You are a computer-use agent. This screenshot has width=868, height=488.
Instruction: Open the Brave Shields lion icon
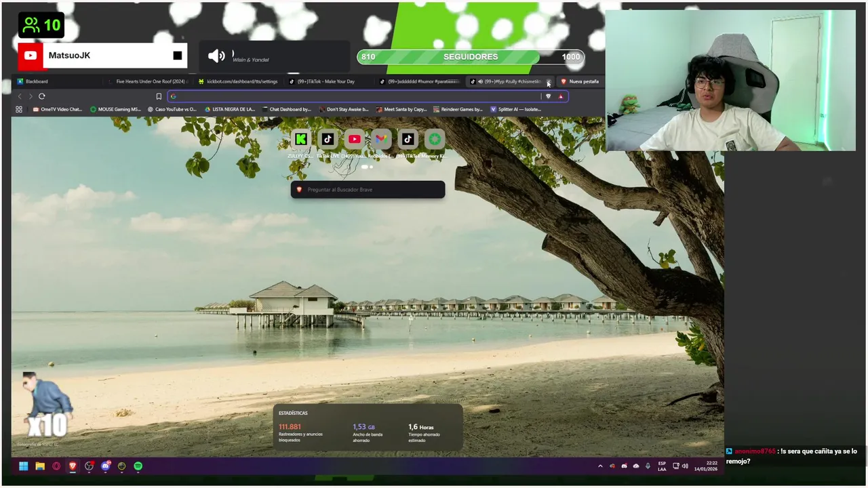[548, 96]
